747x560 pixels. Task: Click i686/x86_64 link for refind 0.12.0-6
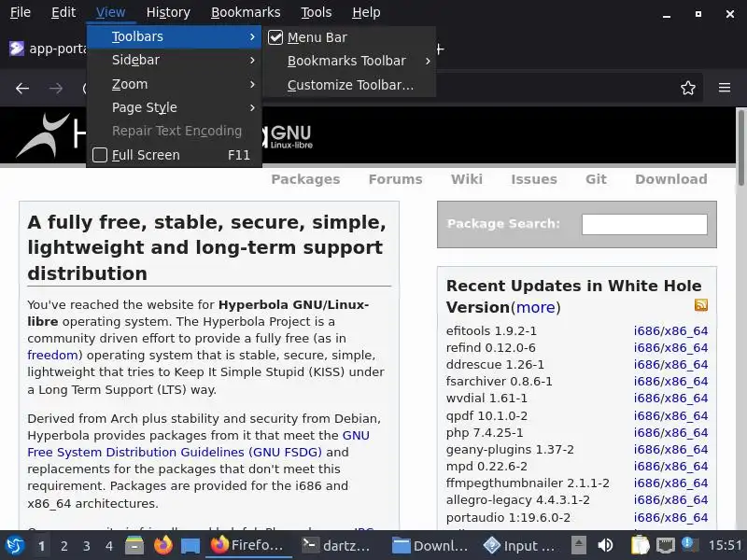pos(670,347)
